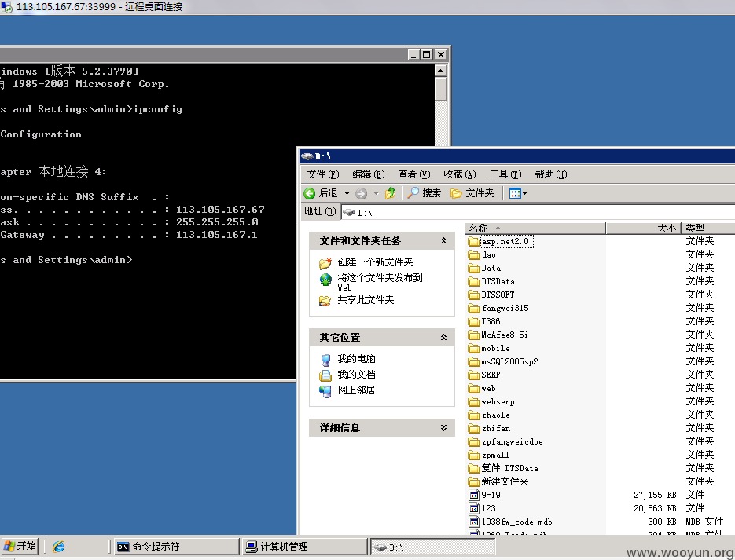Select the SERP folder icon
This screenshot has height=560, width=735.
point(474,375)
